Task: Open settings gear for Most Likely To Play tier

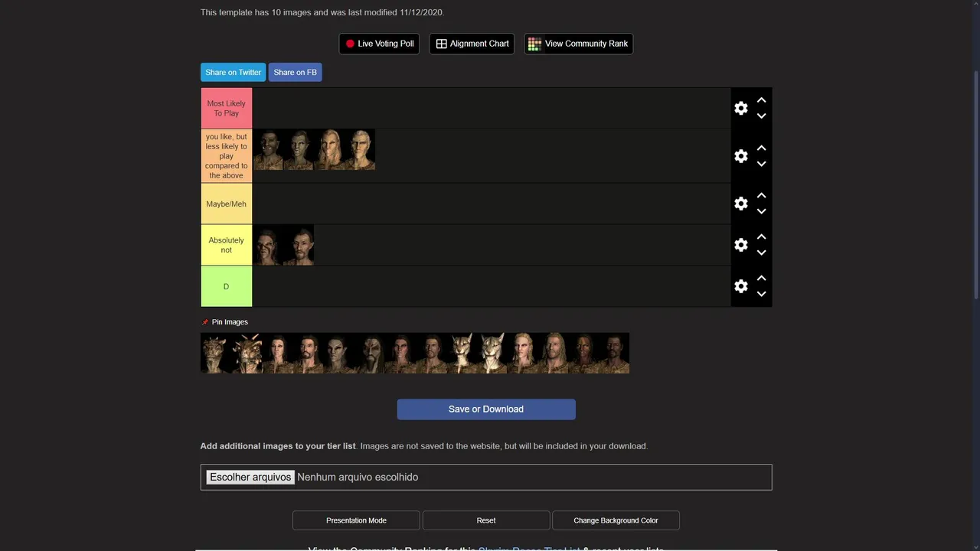Action: (740, 108)
